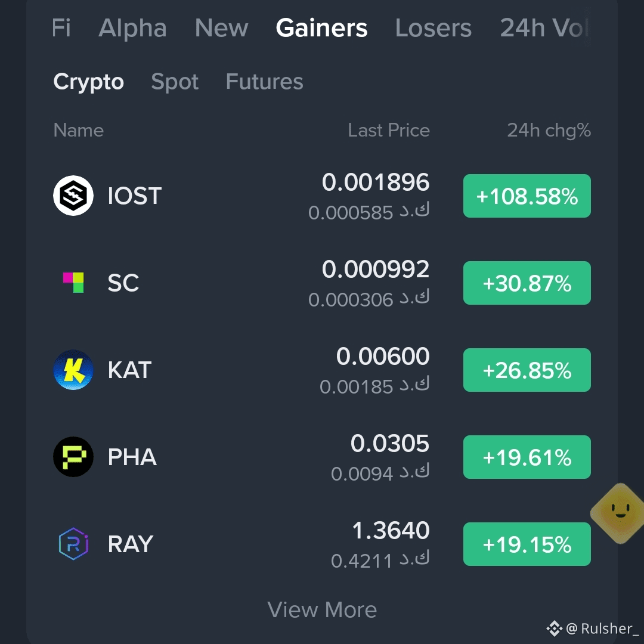Switch to the Alpha tab
644x644 pixels.
point(132,28)
